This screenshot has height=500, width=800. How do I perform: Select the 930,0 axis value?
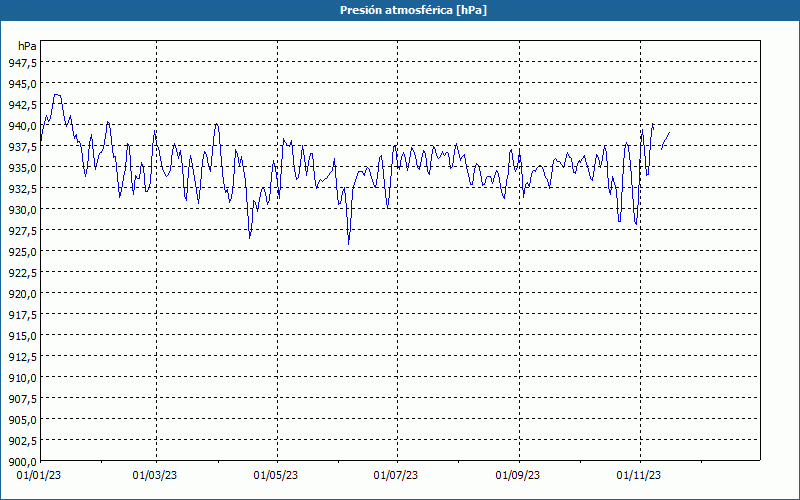(22, 210)
